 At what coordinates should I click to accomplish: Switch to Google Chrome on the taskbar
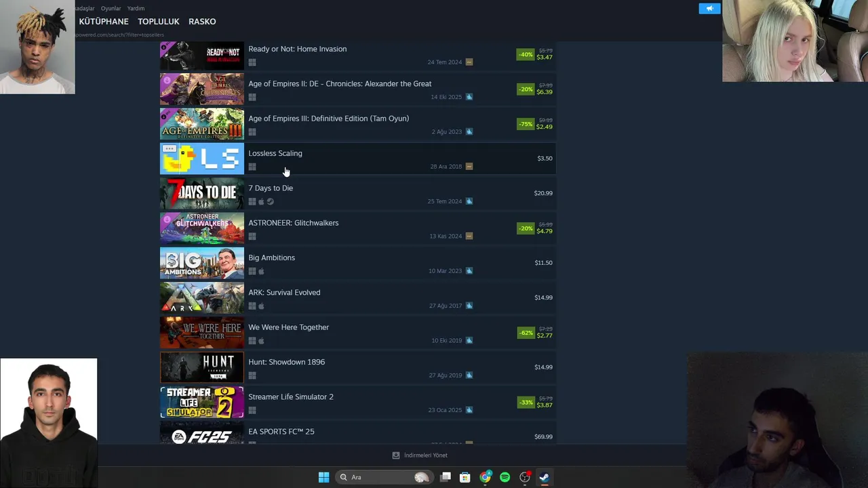(x=485, y=477)
